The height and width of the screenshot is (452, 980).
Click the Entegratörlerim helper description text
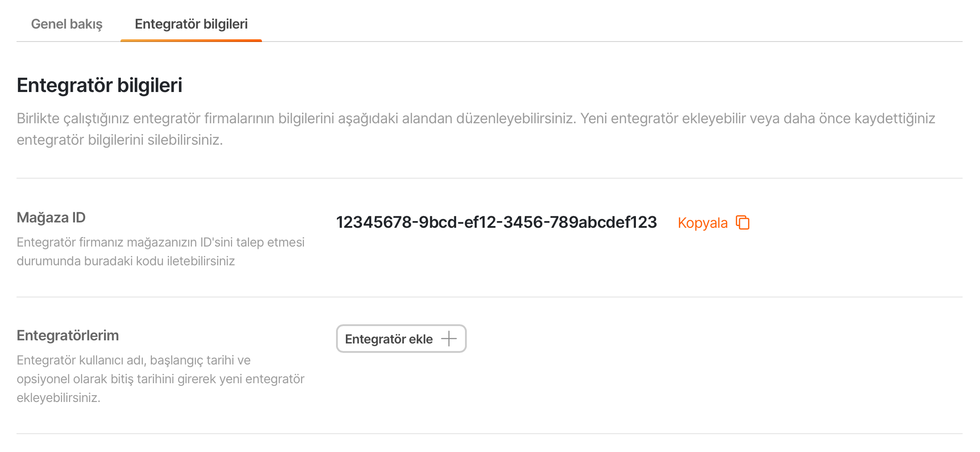[161, 379]
